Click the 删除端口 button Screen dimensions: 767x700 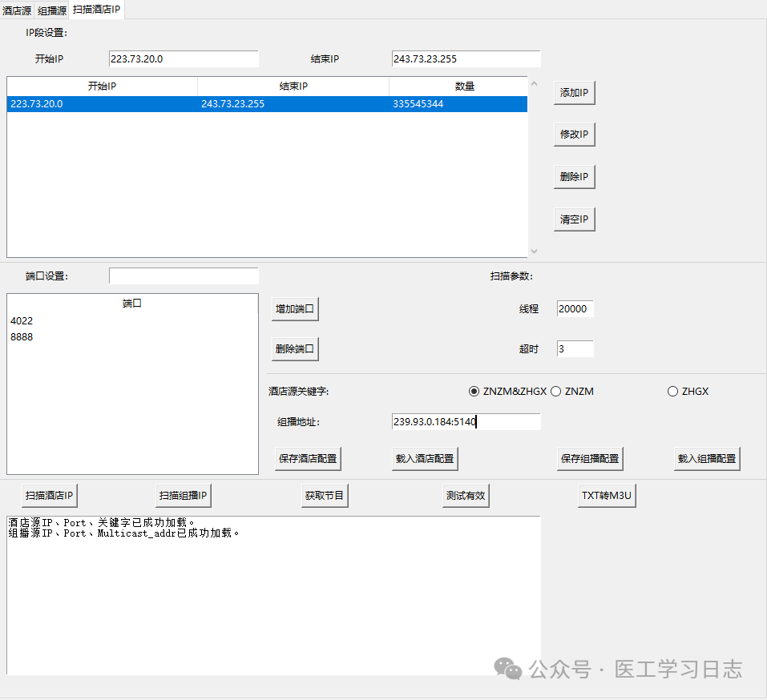[x=295, y=349]
